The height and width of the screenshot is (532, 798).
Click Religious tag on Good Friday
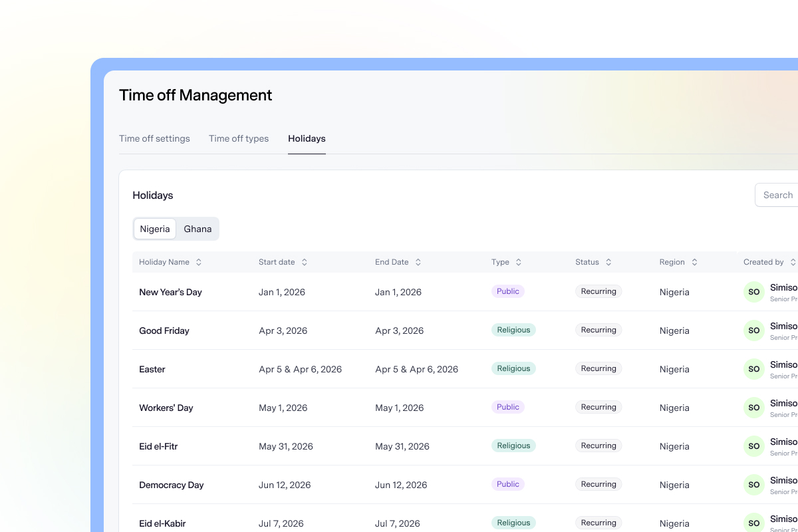pos(513,330)
